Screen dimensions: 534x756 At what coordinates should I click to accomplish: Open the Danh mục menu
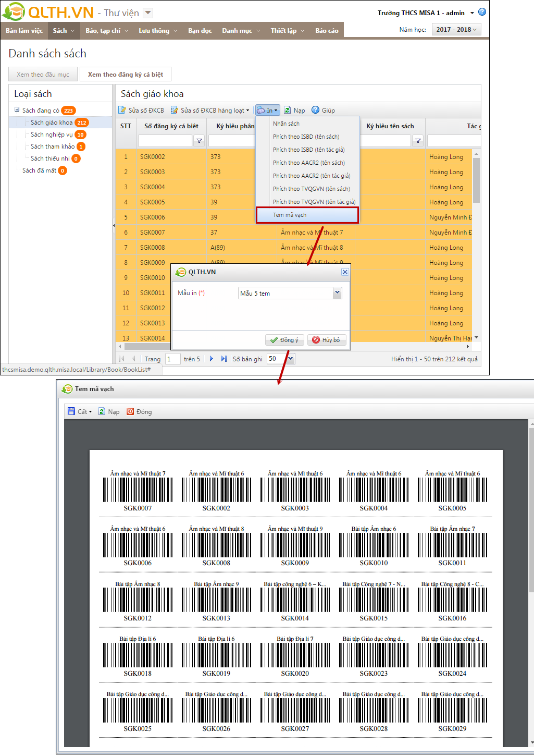tap(241, 30)
